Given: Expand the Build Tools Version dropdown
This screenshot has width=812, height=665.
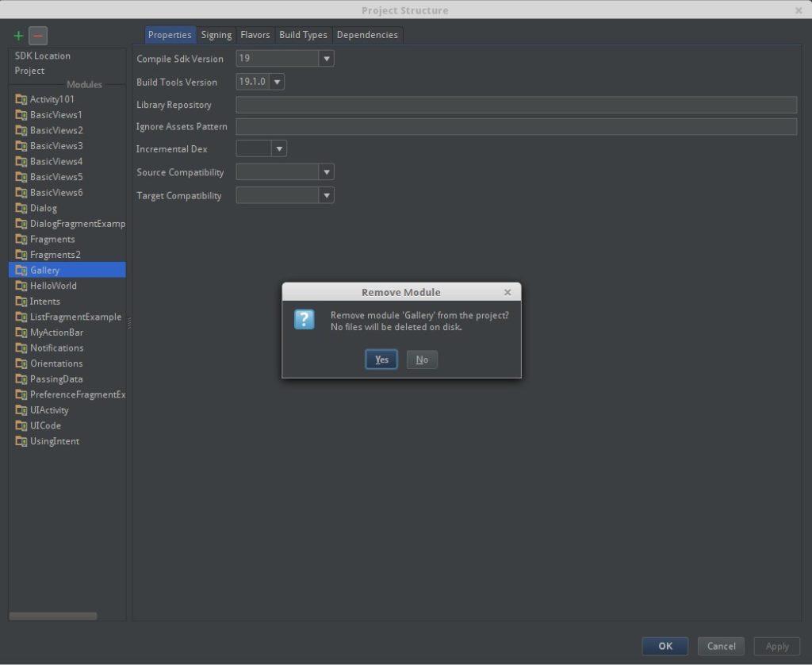Looking at the screenshot, I should point(277,82).
